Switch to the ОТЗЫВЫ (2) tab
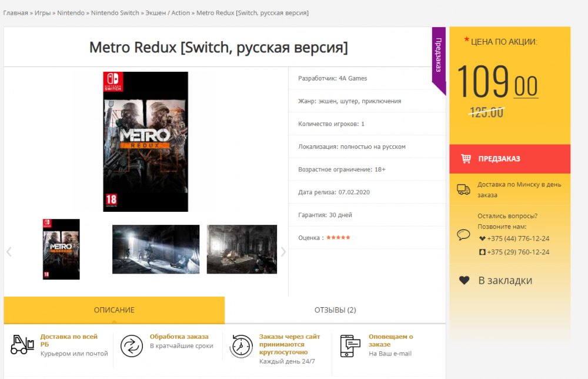This screenshot has height=379, width=588. pos(335,310)
